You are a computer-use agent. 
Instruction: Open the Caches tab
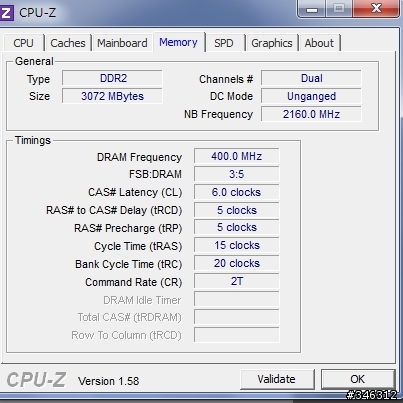coord(68,43)
